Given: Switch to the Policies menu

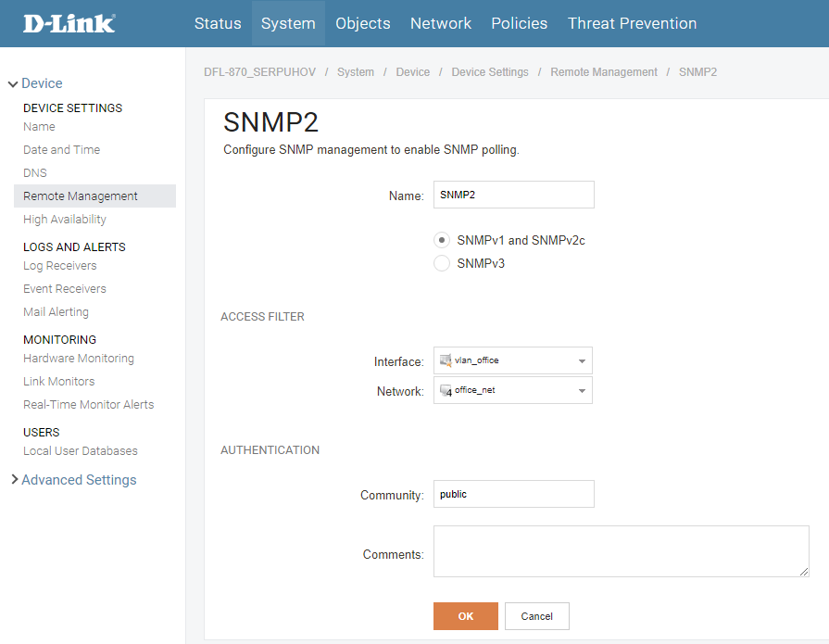Looking at the screenshot, I should (519, 23).
